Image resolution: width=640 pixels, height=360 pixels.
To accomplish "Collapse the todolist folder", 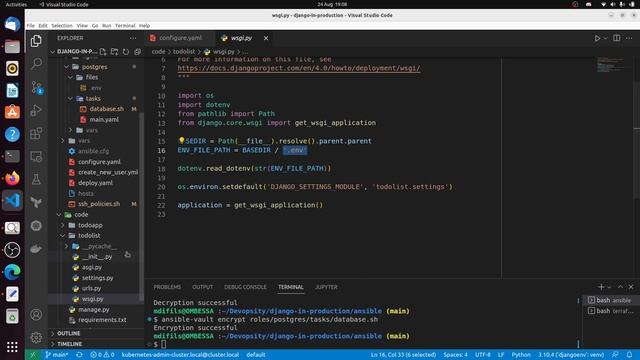I will (63, 236).
